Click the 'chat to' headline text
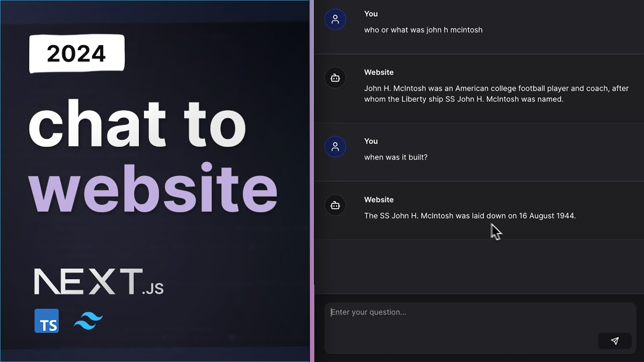644x362 pixels. click(x=137, y=122)
